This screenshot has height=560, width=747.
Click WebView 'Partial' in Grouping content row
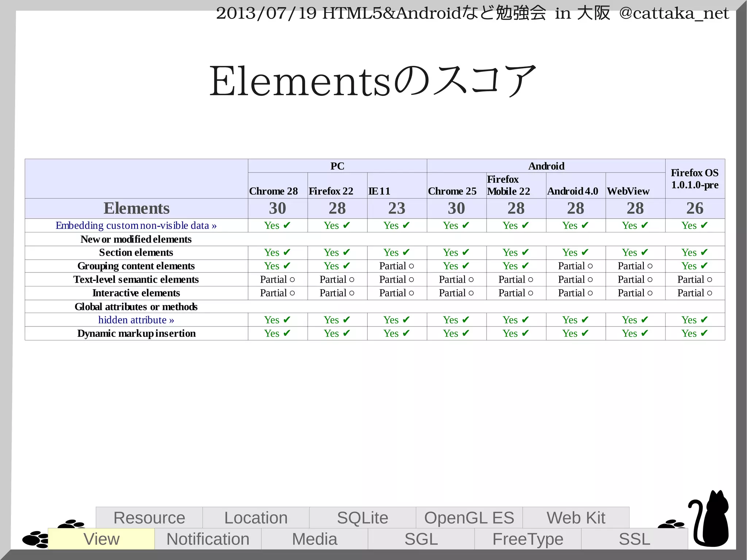point(635,266)
